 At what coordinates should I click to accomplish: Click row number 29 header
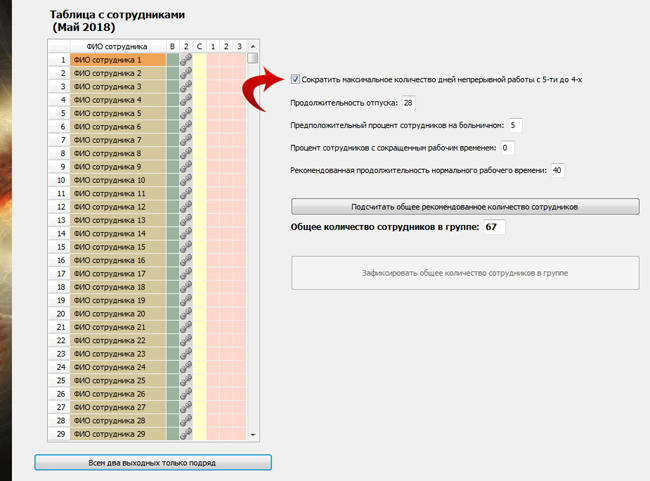pos(59,434)
